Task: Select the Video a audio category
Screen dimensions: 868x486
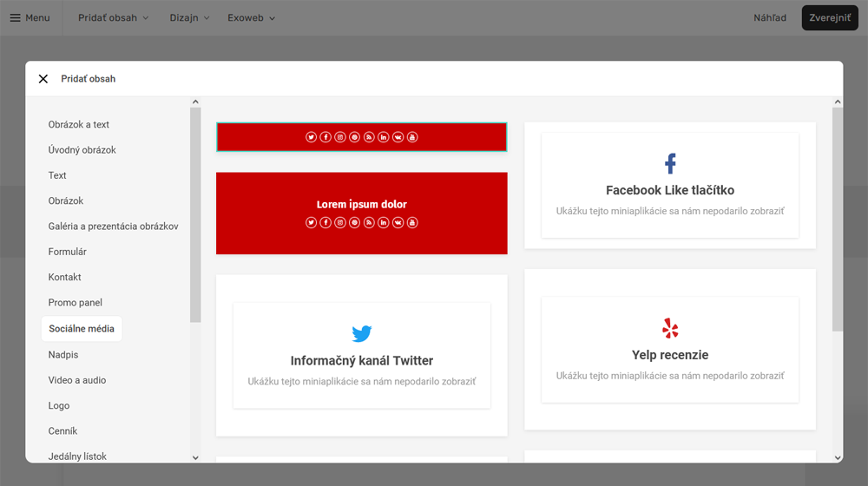Action: pyautogui.click(x=77, y=380)
